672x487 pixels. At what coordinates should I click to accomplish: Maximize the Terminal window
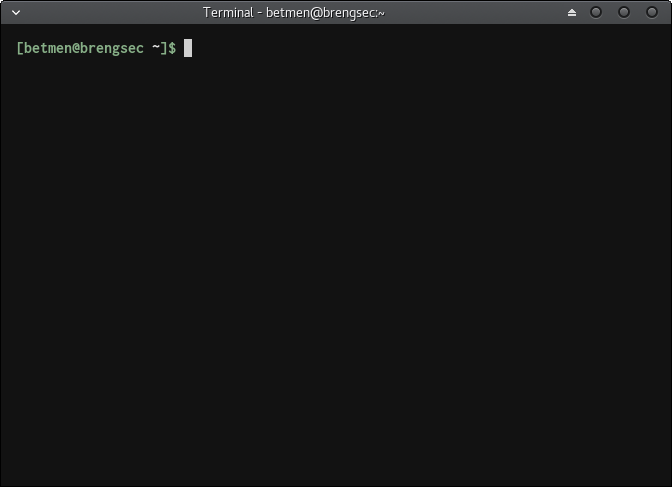pyautogui.click(x=624, y=12)
